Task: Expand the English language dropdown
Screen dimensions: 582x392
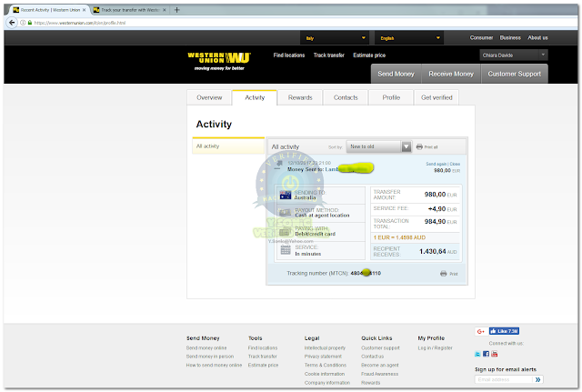Action: (409, 38)
